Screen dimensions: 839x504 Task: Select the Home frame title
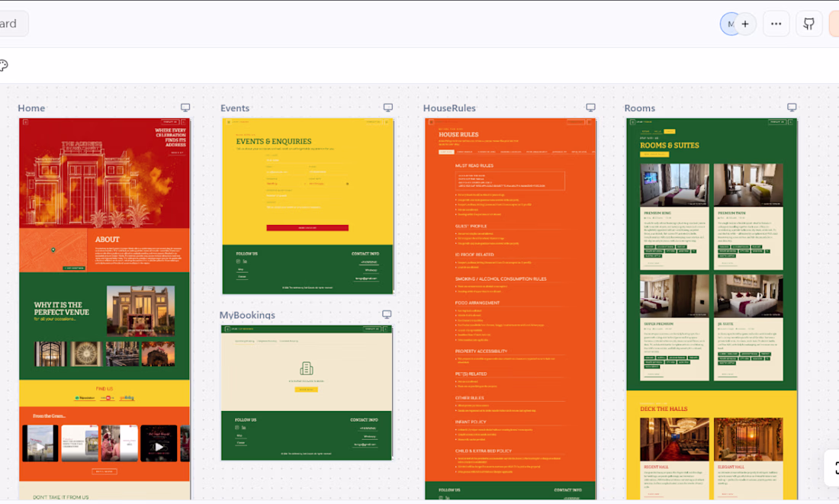click(x=31, y=108)
